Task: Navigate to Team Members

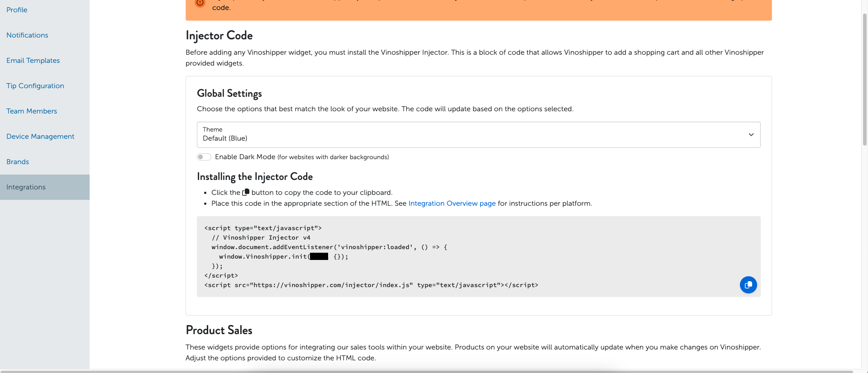Action: [x=32, y=111]
